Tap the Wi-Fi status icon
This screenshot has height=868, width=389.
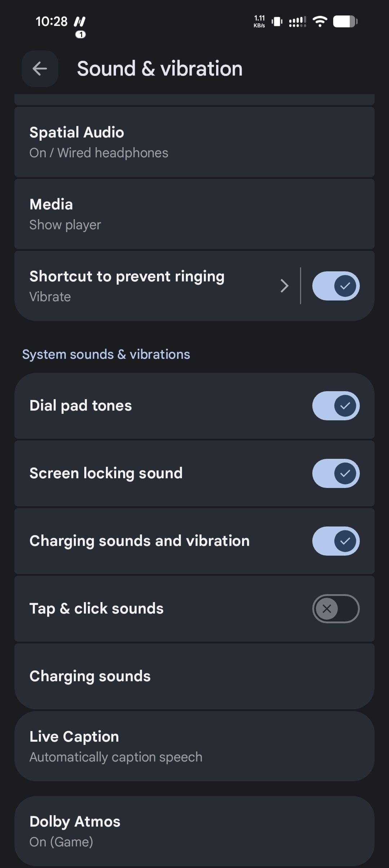[319, 22]
